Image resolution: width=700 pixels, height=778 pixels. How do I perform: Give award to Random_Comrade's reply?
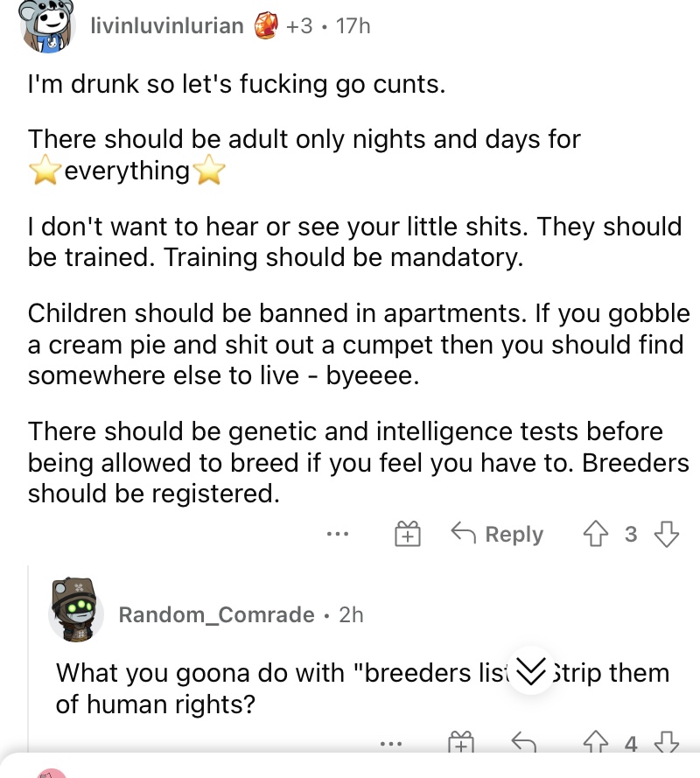point(461,743)
